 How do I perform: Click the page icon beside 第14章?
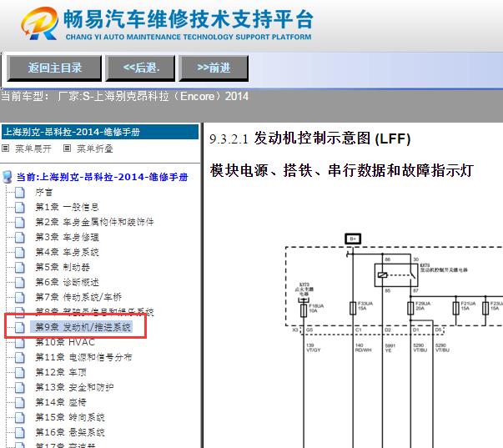20,402
